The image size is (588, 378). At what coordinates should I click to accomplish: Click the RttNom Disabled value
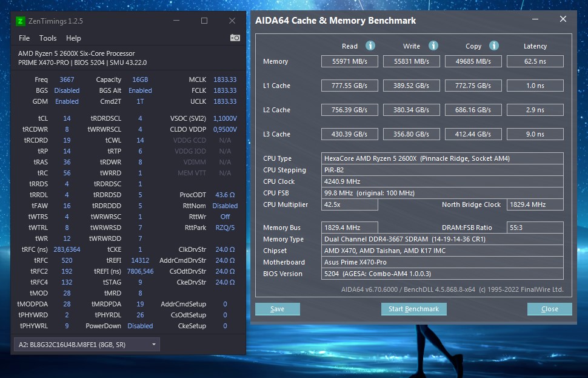pos(225,206)
